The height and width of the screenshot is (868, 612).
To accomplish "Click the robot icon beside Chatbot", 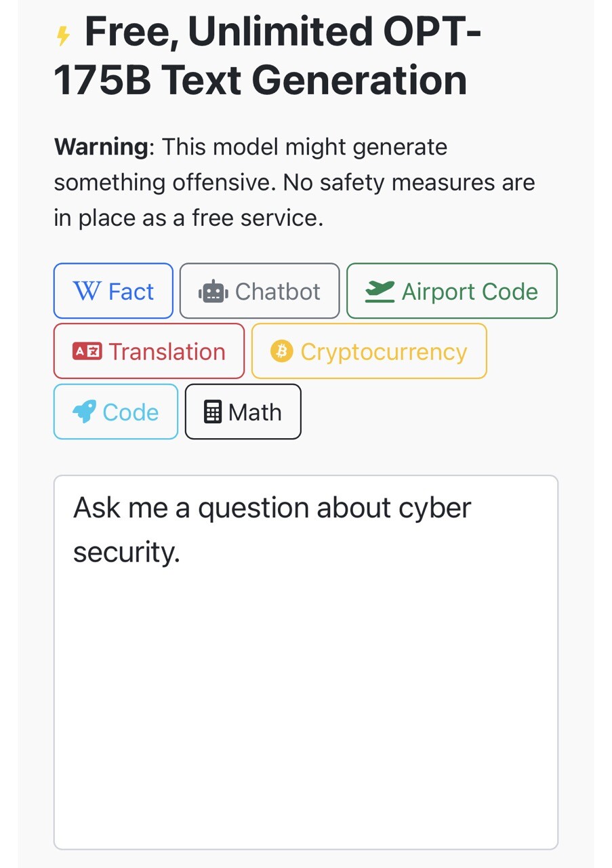I will [211, 292].
